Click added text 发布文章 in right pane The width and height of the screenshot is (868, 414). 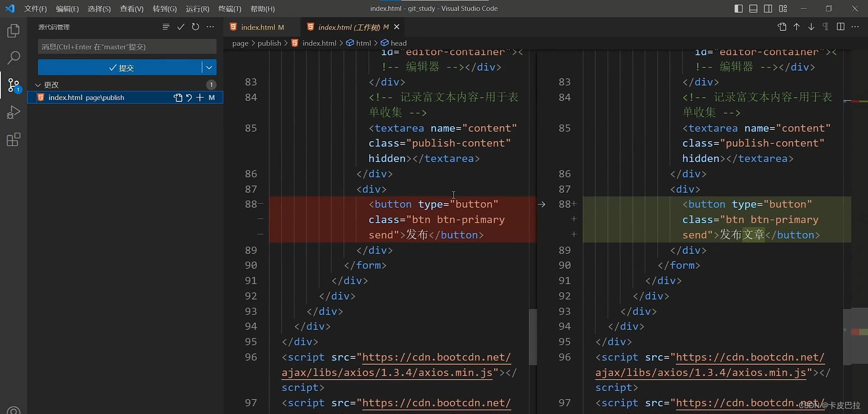742,235
